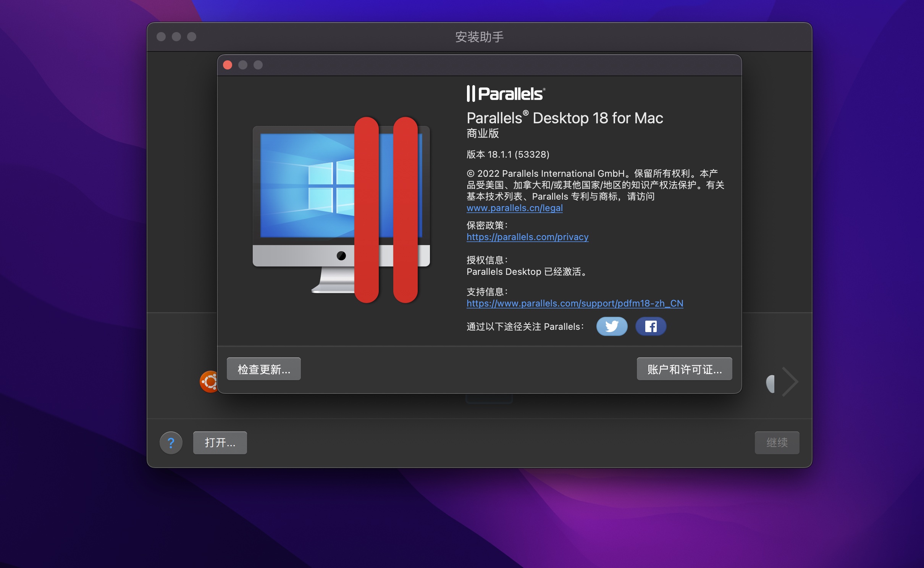Click 打开... button in Installation Assistant

click(220, 443)
